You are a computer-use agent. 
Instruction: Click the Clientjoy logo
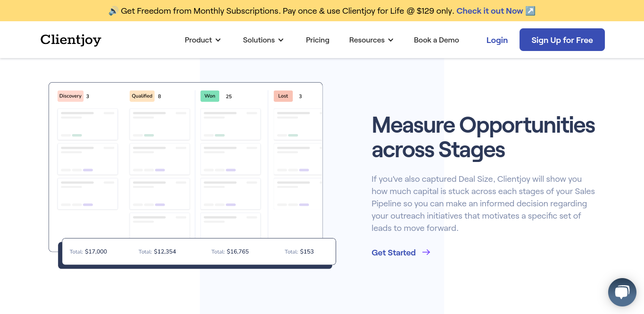pyautogui.click(x=71, y=40)
